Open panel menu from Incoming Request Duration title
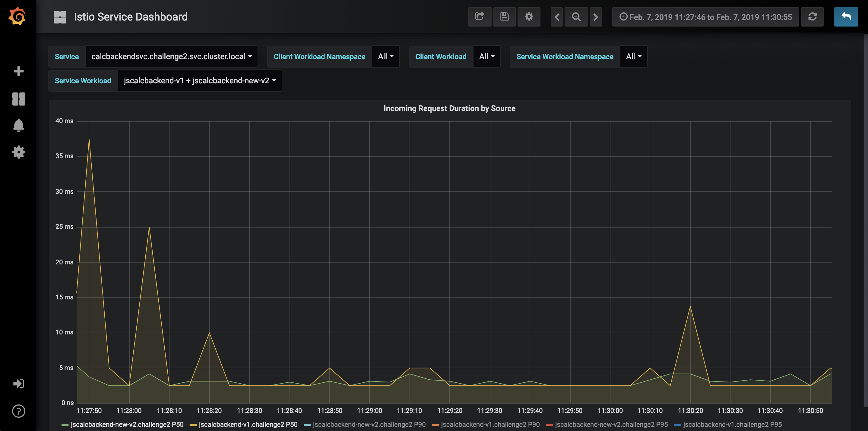The height and width of the screenshot is (431, 868). point(449,108)
